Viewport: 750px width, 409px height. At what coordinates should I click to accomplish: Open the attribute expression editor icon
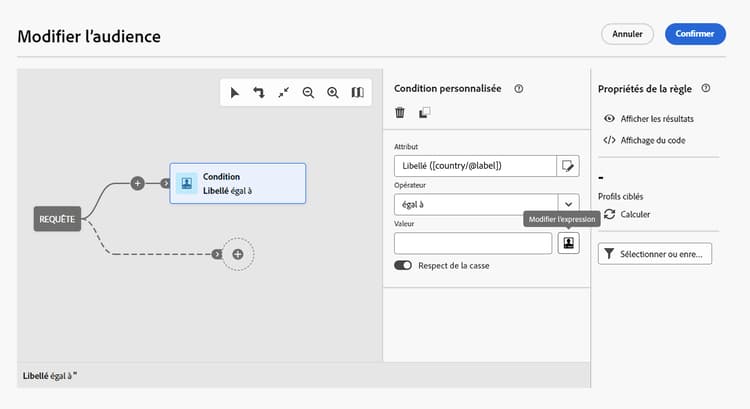[568, 166]
